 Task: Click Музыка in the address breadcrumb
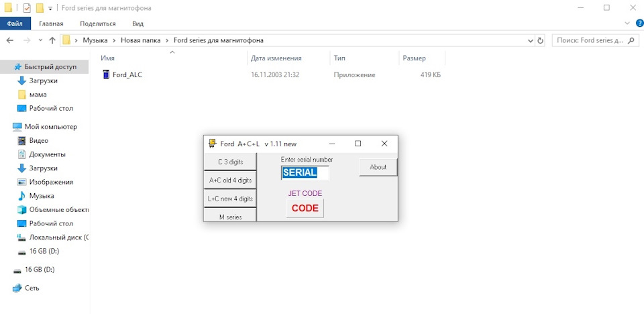[x=95, y=40]
